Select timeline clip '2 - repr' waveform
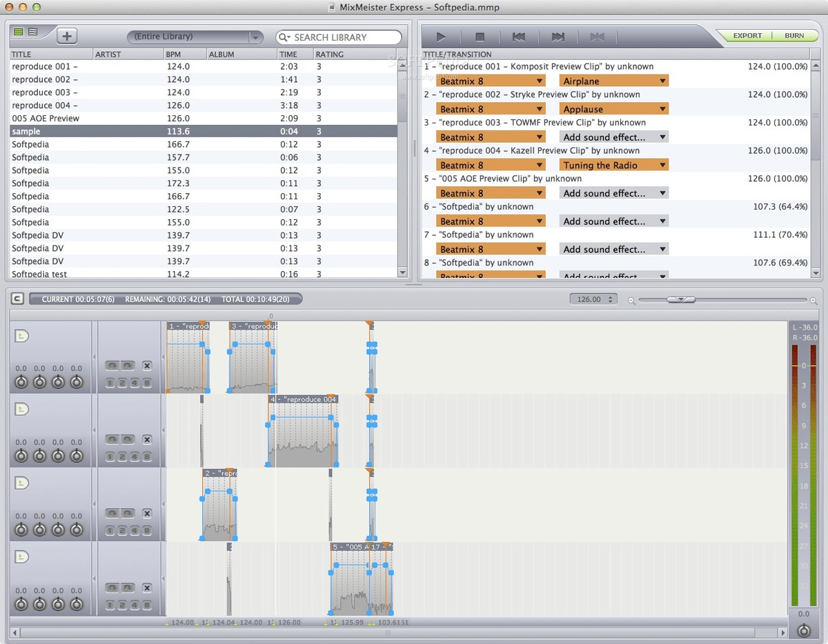Viewport: 828px width, 644px height. click(x=219, y=505)
